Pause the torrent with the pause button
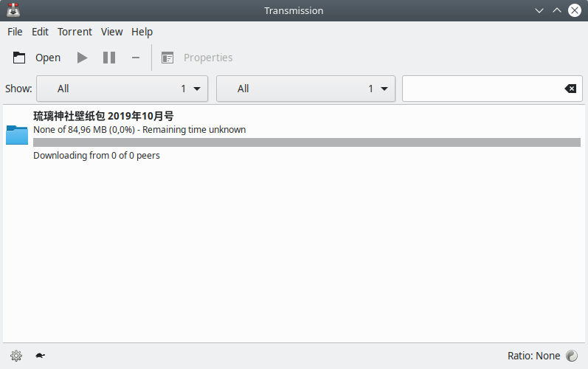 109,58
